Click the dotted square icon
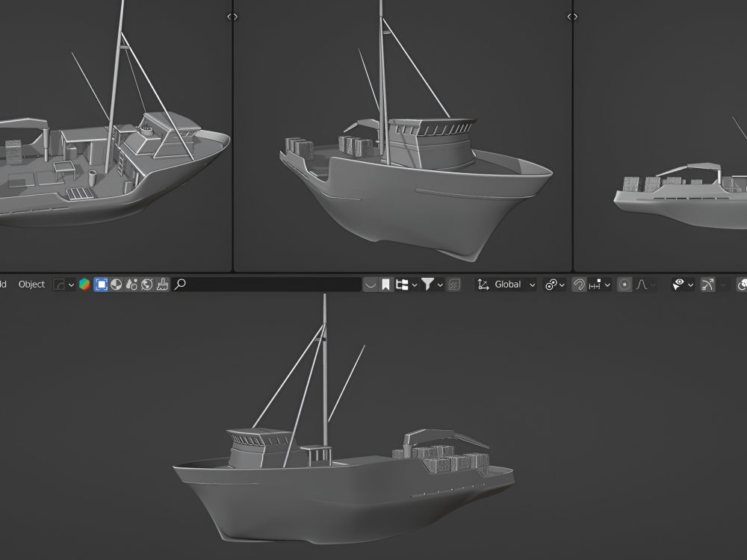 (x=454, y=284)
